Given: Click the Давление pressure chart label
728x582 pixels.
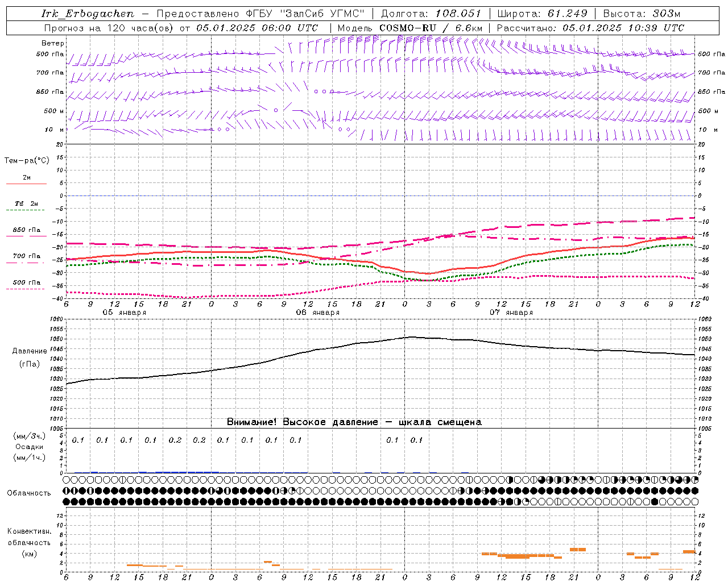Looking at the screenshot, I should (x=30, y=351).
